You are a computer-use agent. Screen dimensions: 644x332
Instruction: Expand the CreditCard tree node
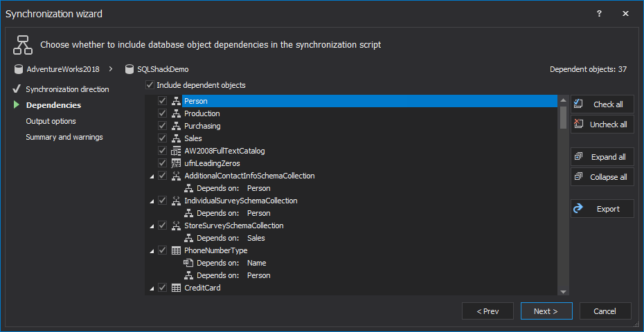(x=152, y=288)
